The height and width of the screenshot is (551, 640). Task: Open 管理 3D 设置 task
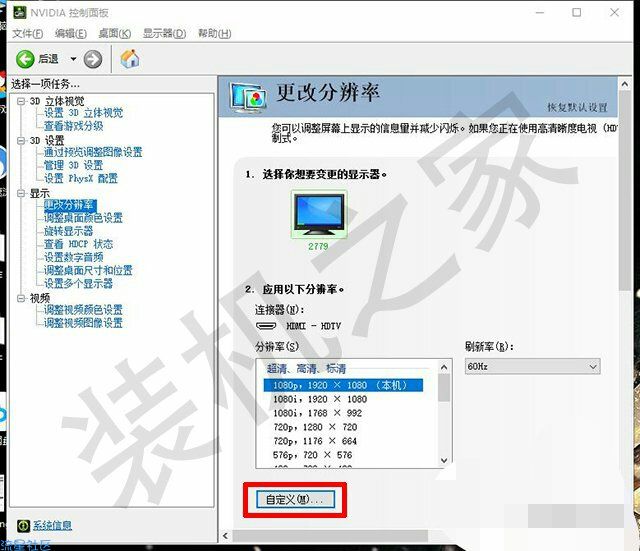point(73,165)
